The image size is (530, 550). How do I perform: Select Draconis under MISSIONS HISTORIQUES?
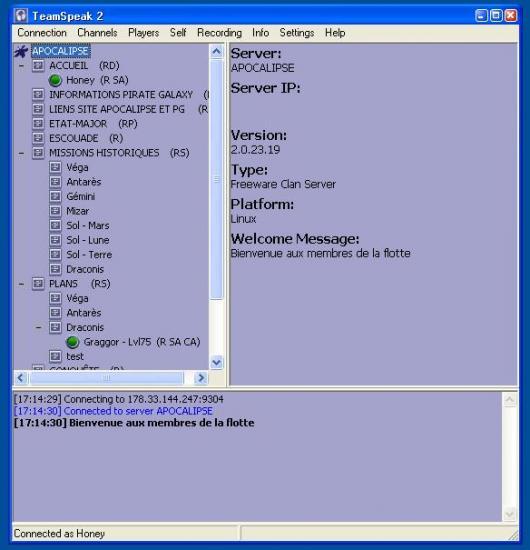point(85,269)
